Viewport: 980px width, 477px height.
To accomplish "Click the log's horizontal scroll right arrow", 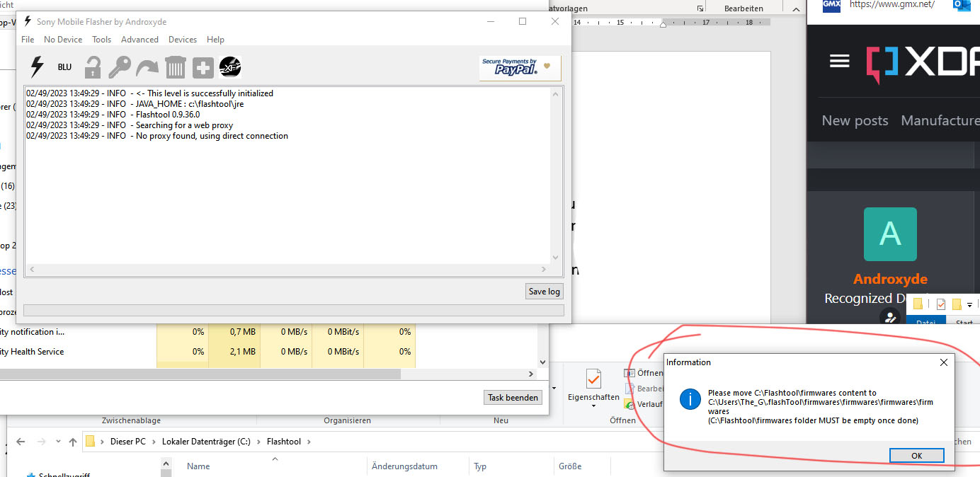I will click(x=544, y=270).
